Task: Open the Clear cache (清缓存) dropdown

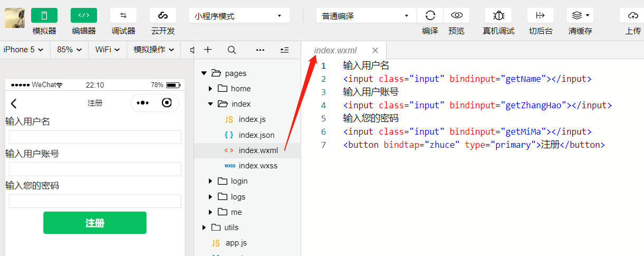Action: click(580, 15)
